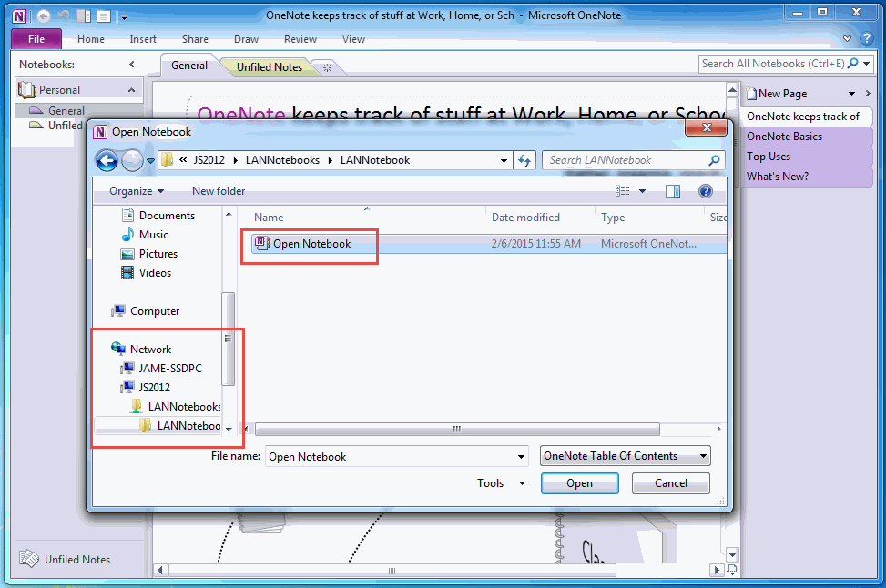Image resolution: width=886 pixels, height=588 pixels.
Task: Click the back arrow in Open Notebook dialog
Action: [107, 160]
